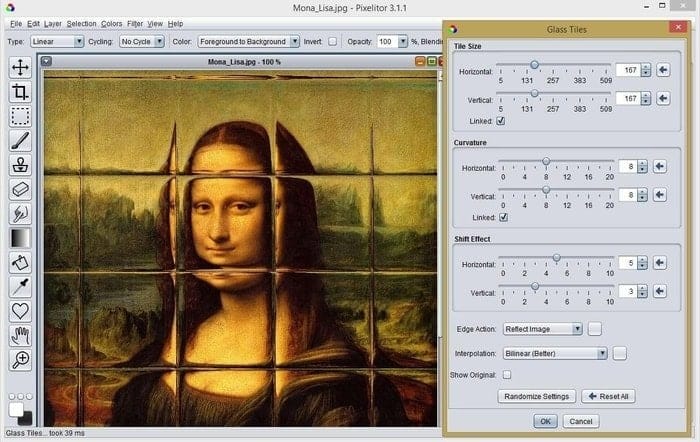Open the Opacity dropdown arrow
The image size is (700, 442).
403,42
